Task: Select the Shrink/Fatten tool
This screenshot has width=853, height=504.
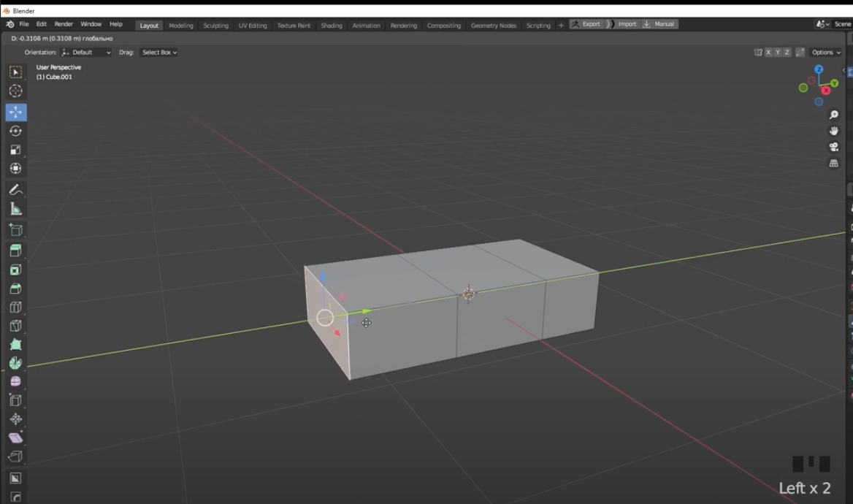Action: [15, 419]
